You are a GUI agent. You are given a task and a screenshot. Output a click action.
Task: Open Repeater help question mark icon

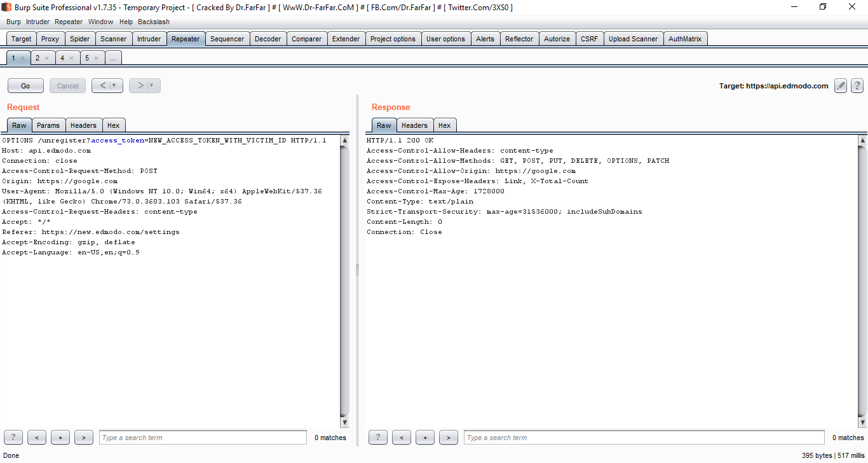[x=857, y=86]
